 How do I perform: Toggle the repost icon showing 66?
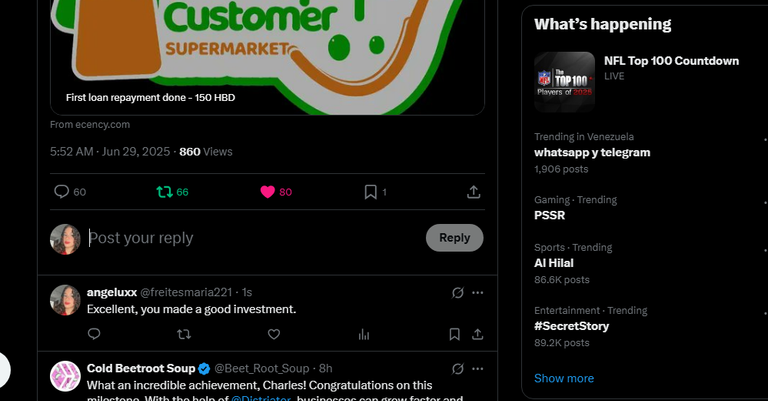(x=172, y=192)
